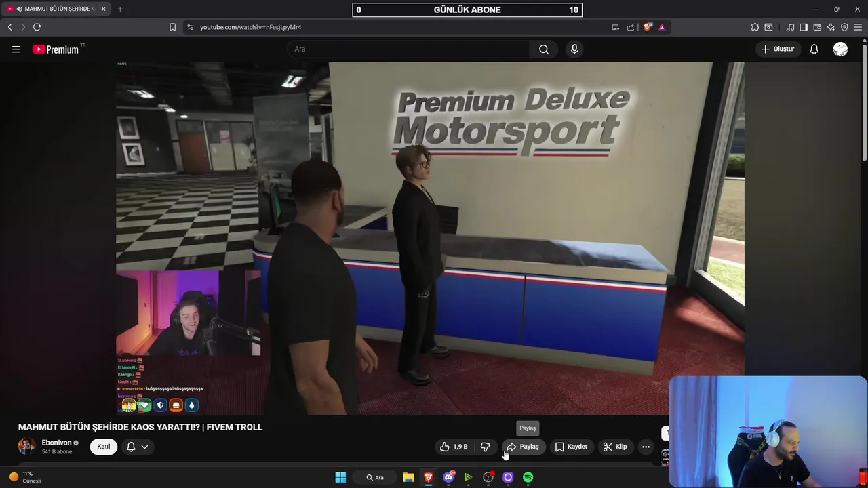This screenshot has width=868, height=488.
Task: Open a new browser tab
Action: 120,9
